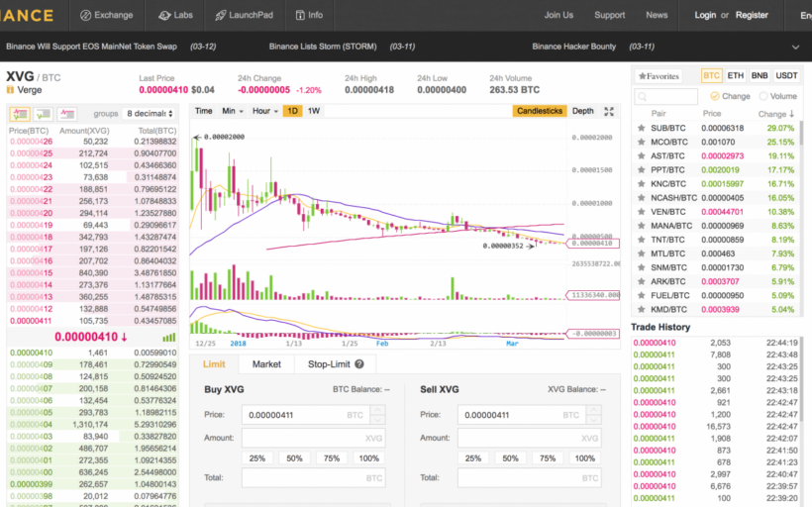Viewport: 812px width, 507px height.
Task: Set buy amount to 50%
Action: click(x=294, y=458)
